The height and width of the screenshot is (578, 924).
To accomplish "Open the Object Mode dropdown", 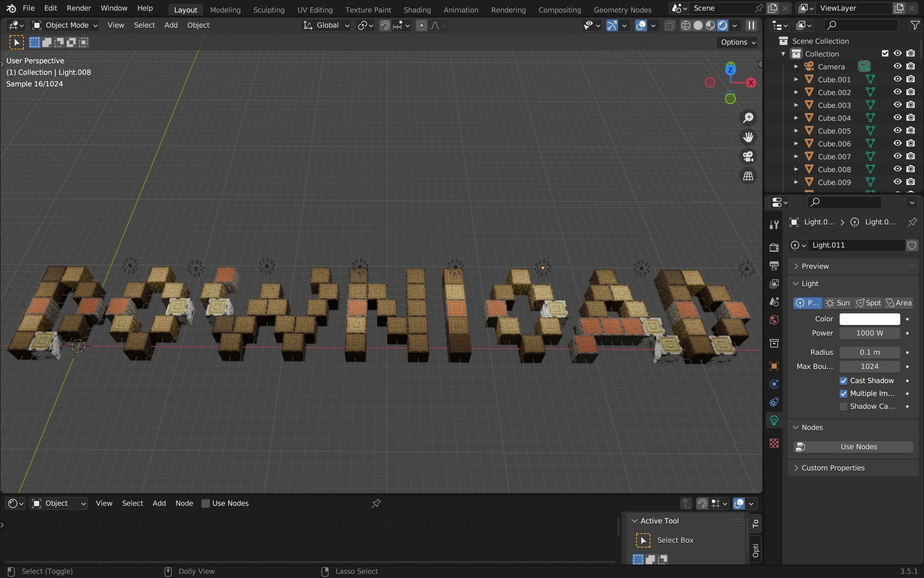I will (x=64, y=25).
